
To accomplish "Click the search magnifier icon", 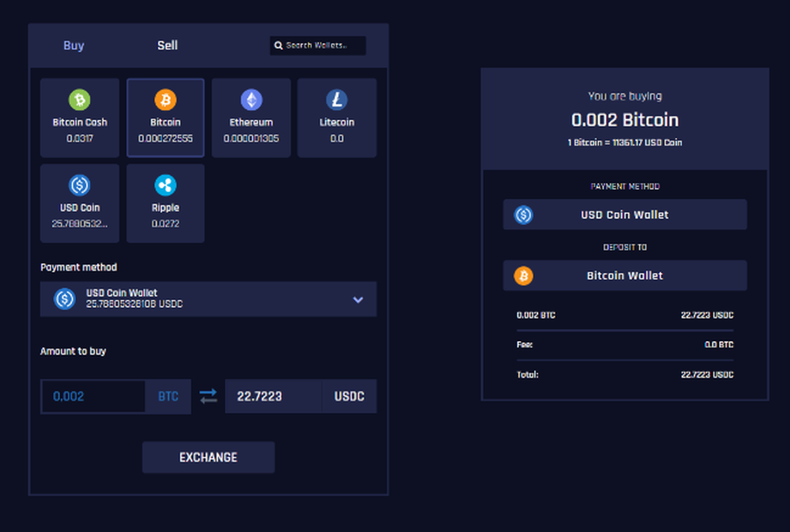I will (278, 46).
